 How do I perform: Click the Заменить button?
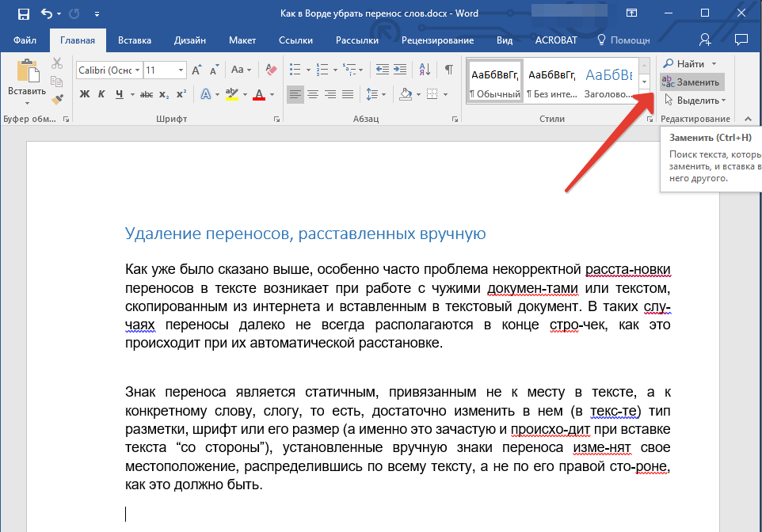[692, 82]
